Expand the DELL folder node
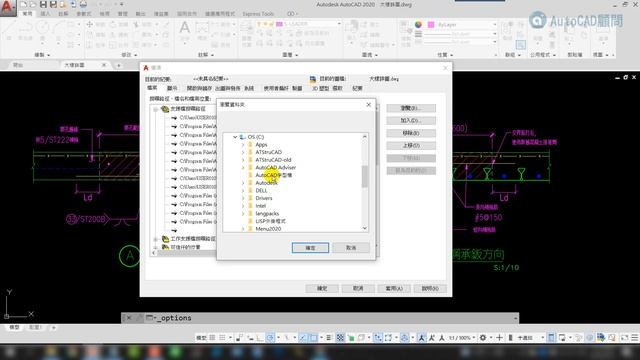 [243, 191]
